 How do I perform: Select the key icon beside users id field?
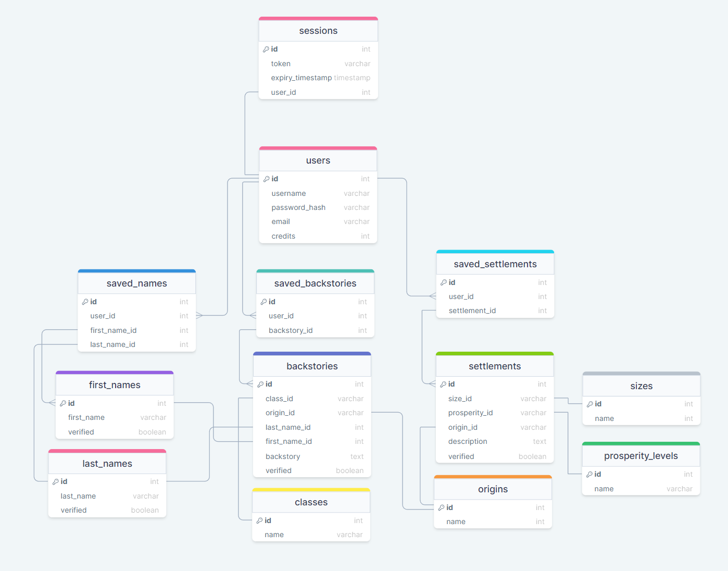[266, 179]
